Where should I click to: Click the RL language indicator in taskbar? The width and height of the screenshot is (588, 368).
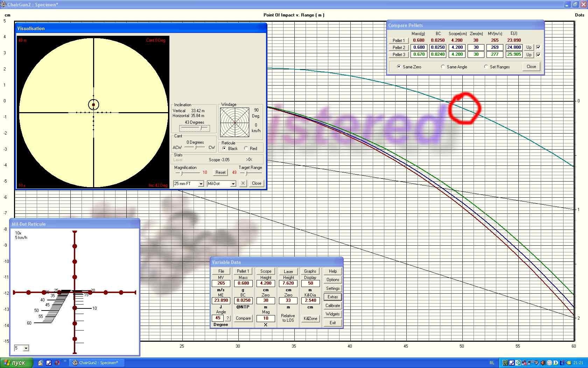point(492,363)
